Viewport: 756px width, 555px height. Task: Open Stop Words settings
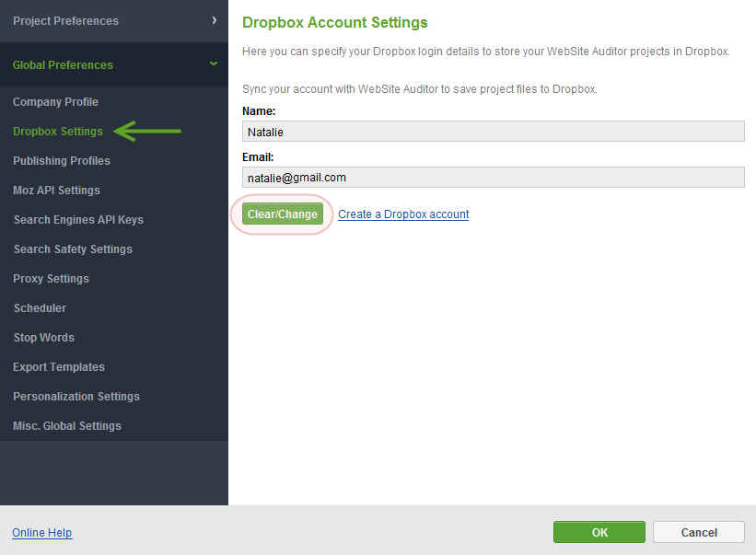pyautogui.click(x=44, y=337)
